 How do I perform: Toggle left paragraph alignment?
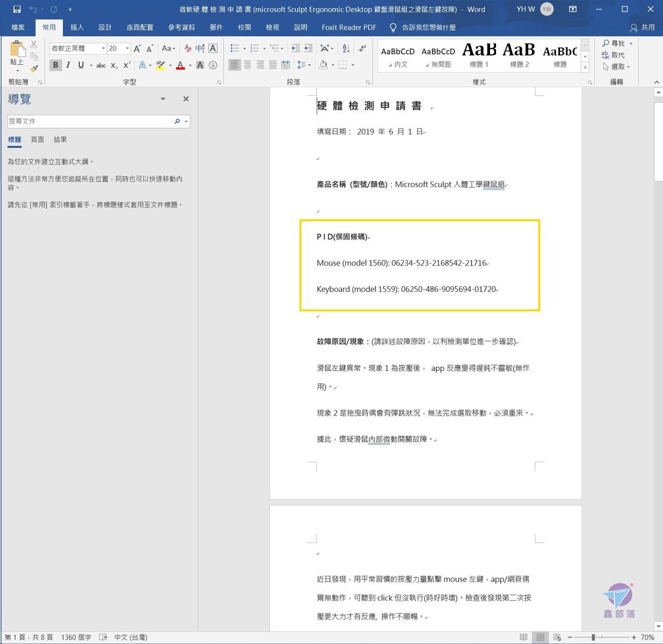[x=234, y=65]
